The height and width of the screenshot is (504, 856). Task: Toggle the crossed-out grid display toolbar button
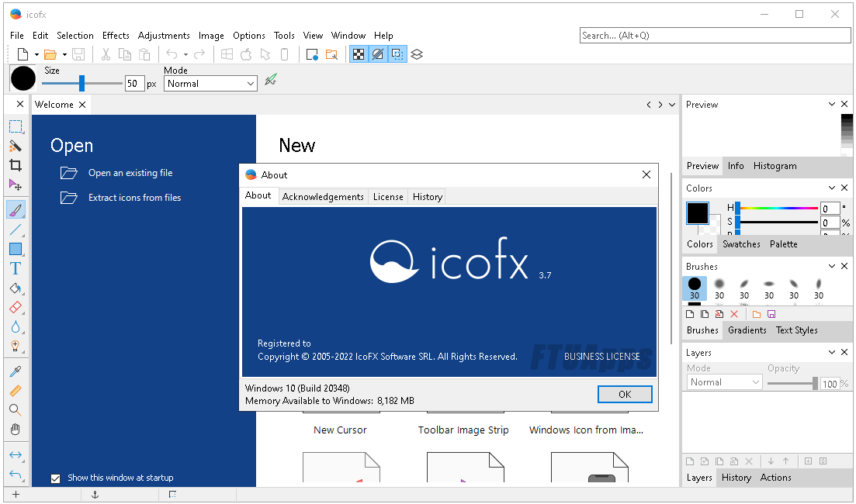pos(378,54)
